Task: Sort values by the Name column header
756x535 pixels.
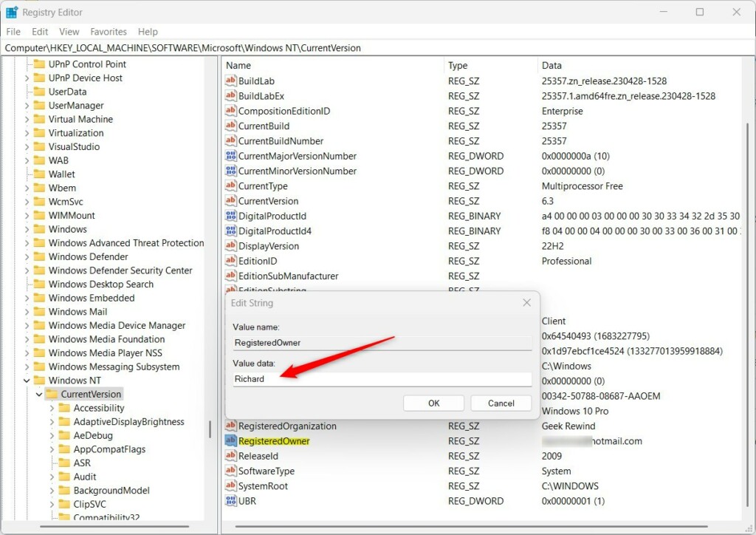Action: click(333, 65)
